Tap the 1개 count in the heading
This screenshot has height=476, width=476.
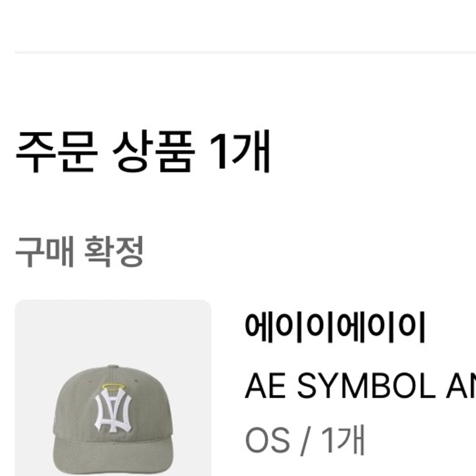240,151
